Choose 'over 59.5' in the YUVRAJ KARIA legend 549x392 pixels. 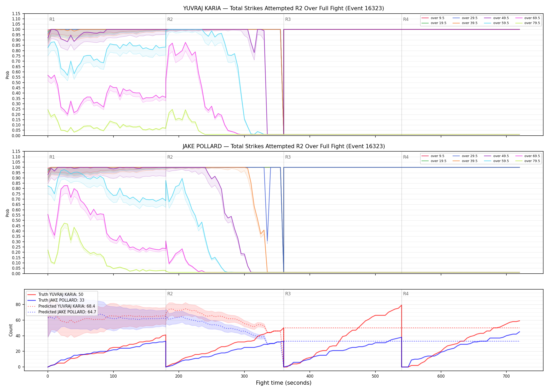(x=496, y=23)
